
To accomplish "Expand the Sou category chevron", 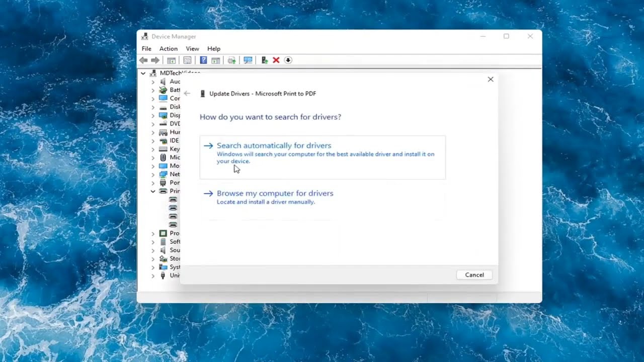I will tap(153, 250).
